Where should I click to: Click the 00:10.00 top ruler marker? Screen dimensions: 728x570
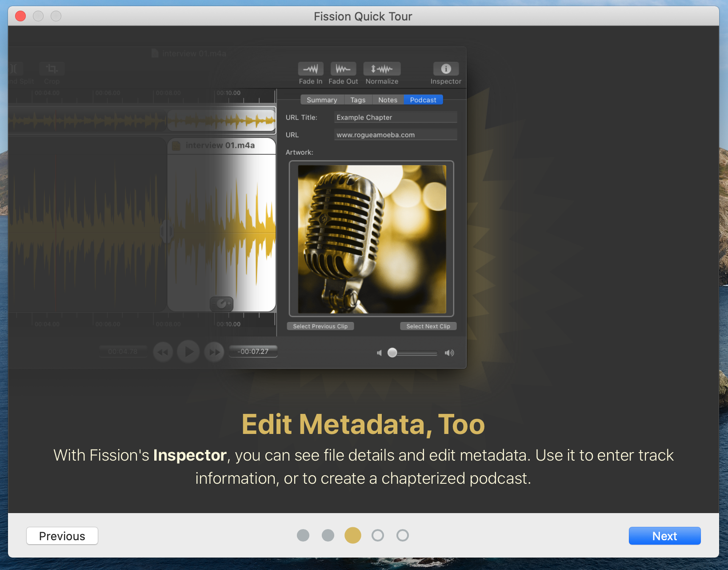[228, 93]
